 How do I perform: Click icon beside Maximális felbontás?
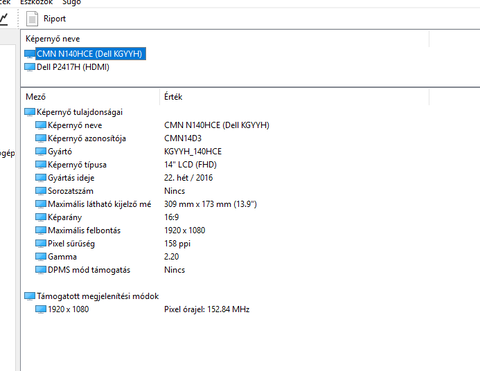(41, 230)
